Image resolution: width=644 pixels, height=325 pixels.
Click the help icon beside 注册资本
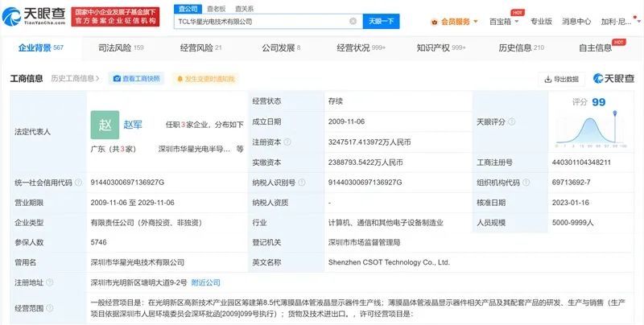point(287,142)
